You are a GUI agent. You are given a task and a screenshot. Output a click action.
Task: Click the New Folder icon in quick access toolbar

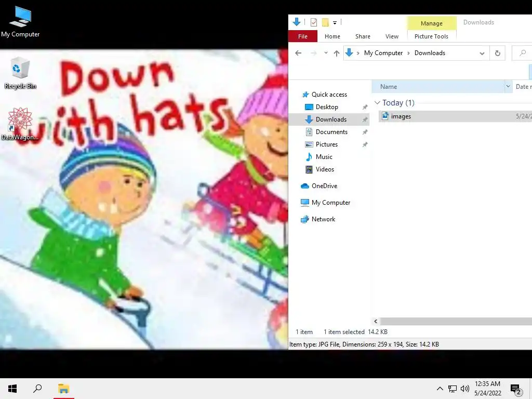[325, 22]
